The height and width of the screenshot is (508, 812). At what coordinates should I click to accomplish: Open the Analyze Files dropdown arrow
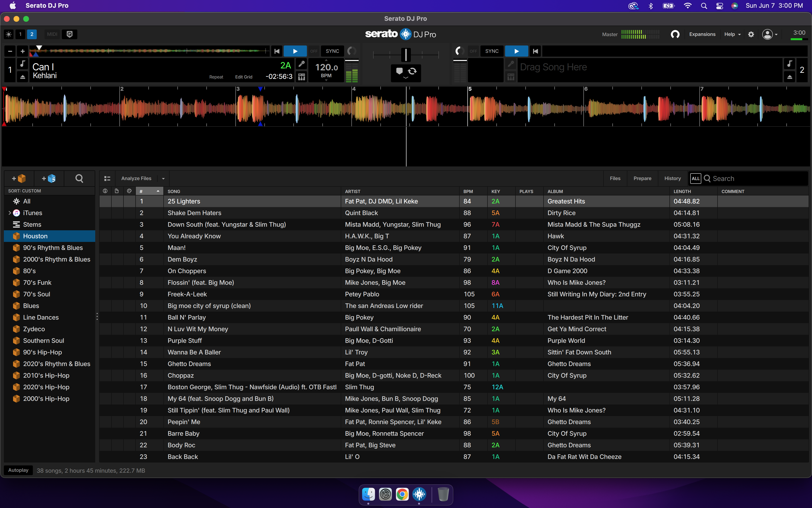coord(163,179)
